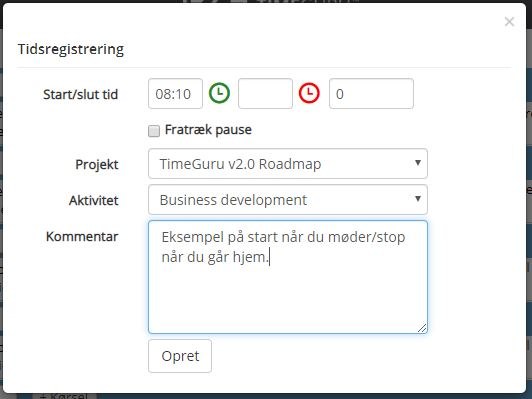Click the comment box resize grip
532x399 pixels.
pyautogui.click(x=422, y=328)
